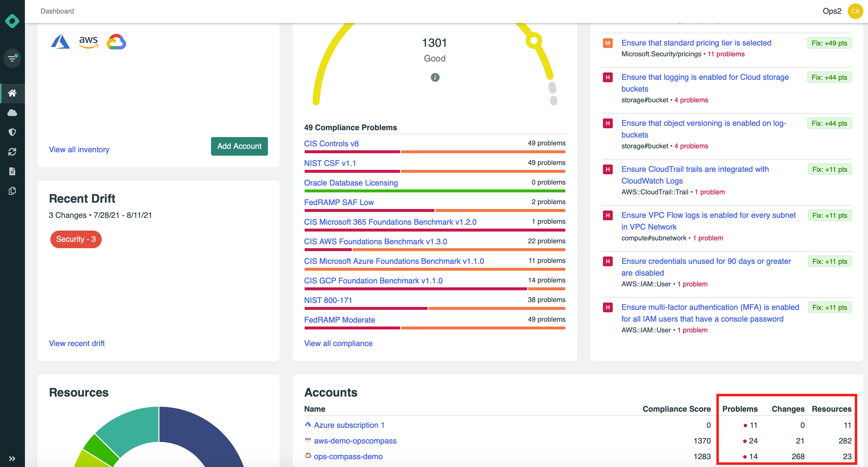This screenshot has width=868, height=467.
Task: Click the Compliance Score column header
Action: click(x=677, y=409)
